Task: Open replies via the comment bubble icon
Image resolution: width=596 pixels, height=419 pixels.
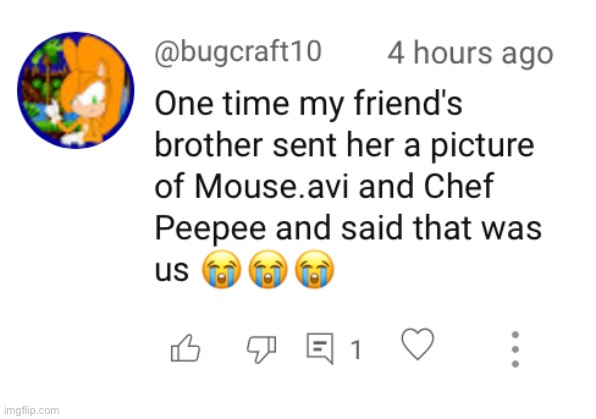Action: click(x=320, y=348)
